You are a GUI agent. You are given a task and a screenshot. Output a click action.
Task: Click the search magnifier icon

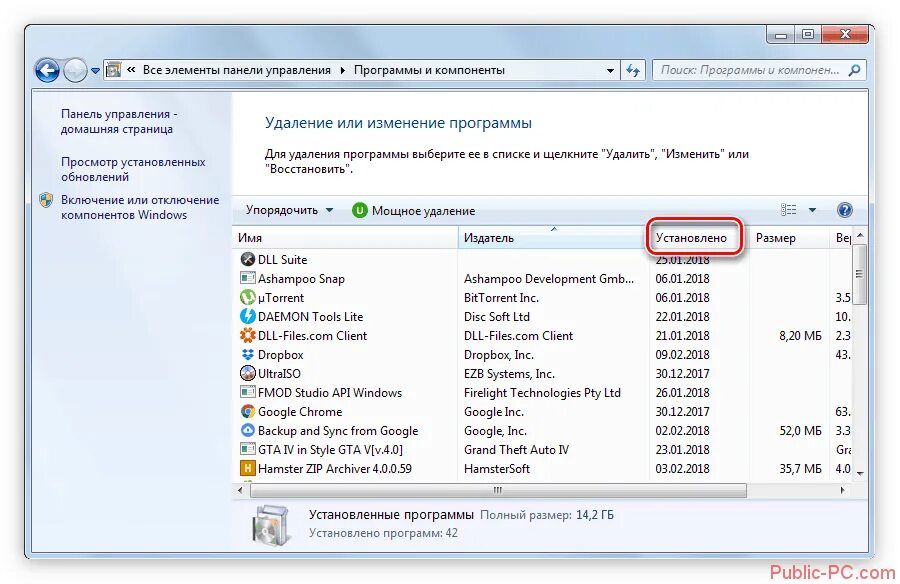coord(854,70)
